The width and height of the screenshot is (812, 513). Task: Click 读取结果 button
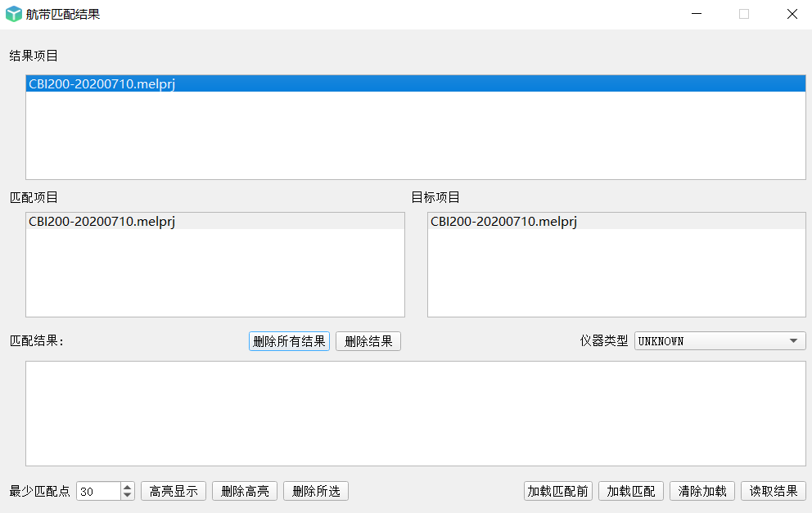(774, 491)
